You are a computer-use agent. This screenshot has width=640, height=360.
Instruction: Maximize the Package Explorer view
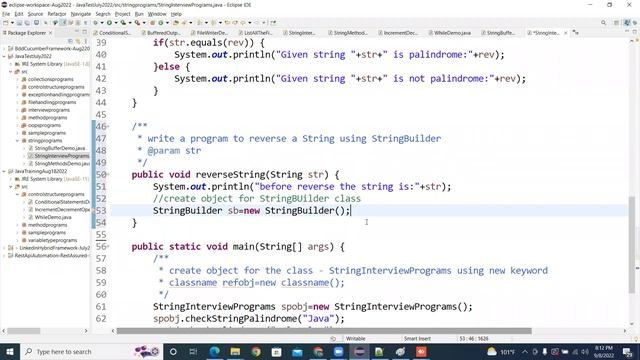click(x=84, y=32)
